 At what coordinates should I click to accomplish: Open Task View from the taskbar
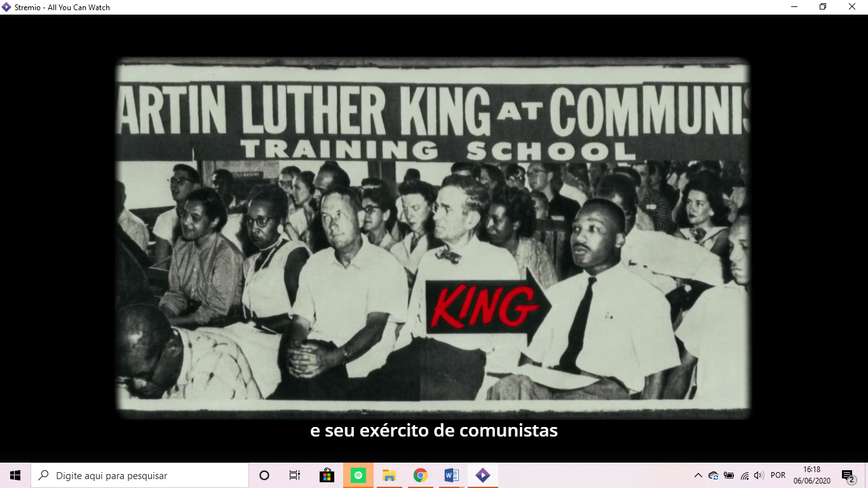coord(295,475)
